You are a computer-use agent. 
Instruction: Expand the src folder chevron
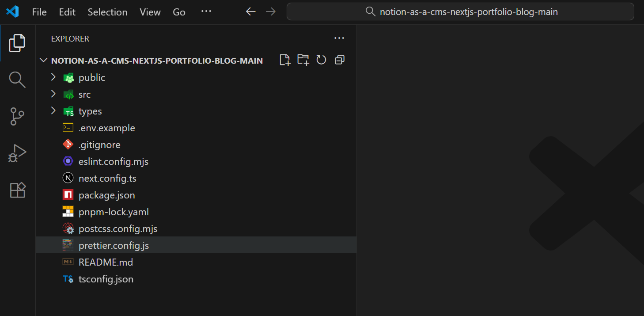[53, 94]
